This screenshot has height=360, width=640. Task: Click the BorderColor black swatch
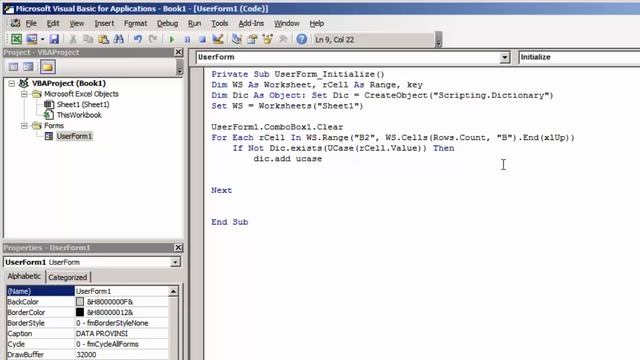coord(80,312)
